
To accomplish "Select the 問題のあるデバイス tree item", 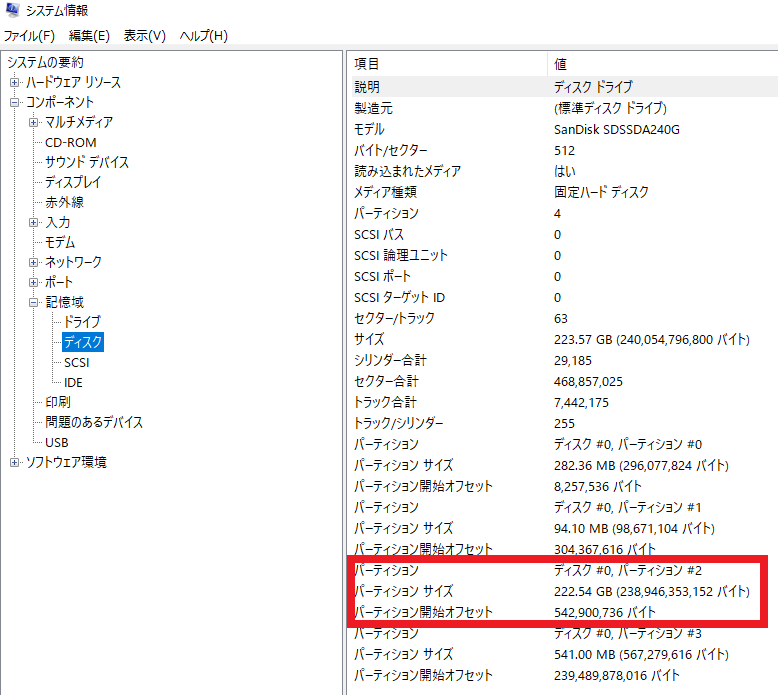I will 93,422.
